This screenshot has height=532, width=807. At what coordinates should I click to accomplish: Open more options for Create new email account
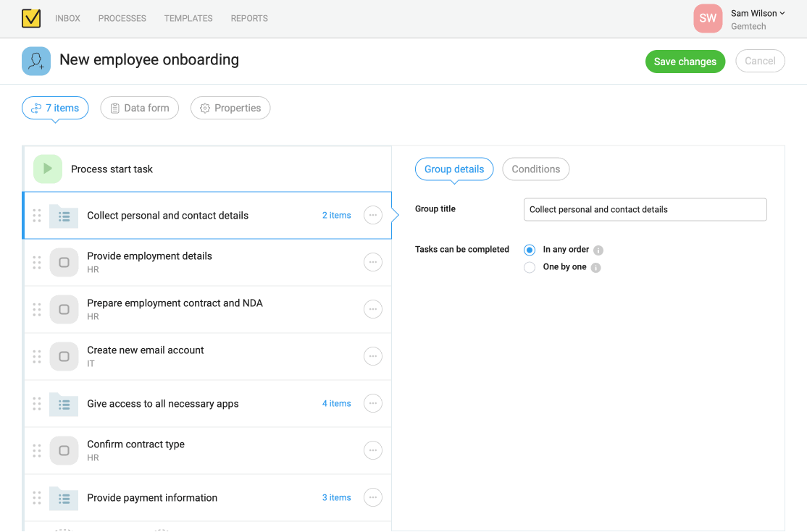click(372, 356)
